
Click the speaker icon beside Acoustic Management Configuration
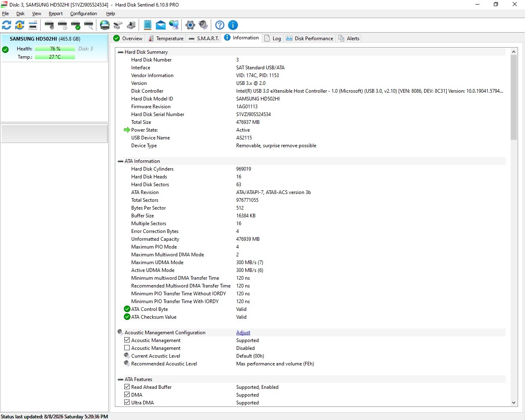click(x=120, y=332)
